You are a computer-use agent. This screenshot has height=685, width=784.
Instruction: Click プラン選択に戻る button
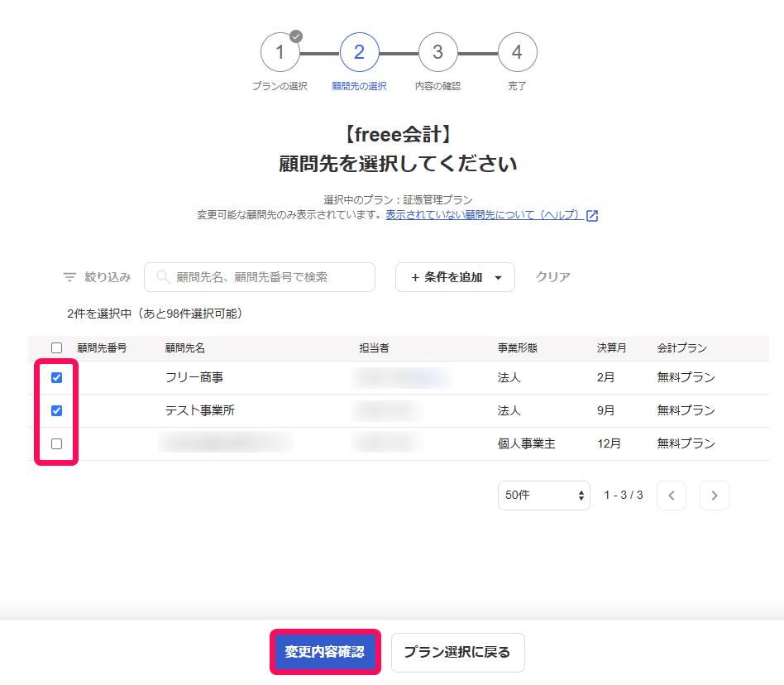coord(457,653)
